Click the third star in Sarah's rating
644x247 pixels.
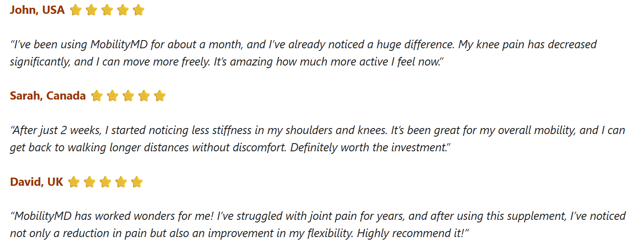pos(128,96)
